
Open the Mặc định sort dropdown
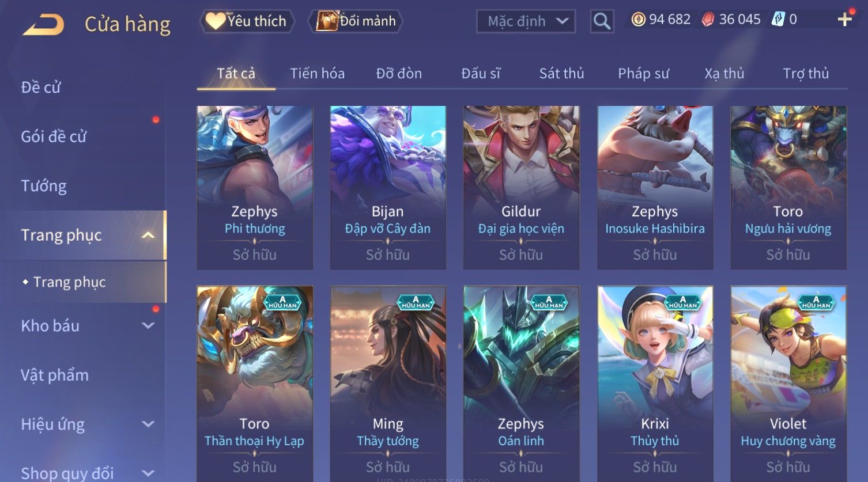click(x=526, y=21)
